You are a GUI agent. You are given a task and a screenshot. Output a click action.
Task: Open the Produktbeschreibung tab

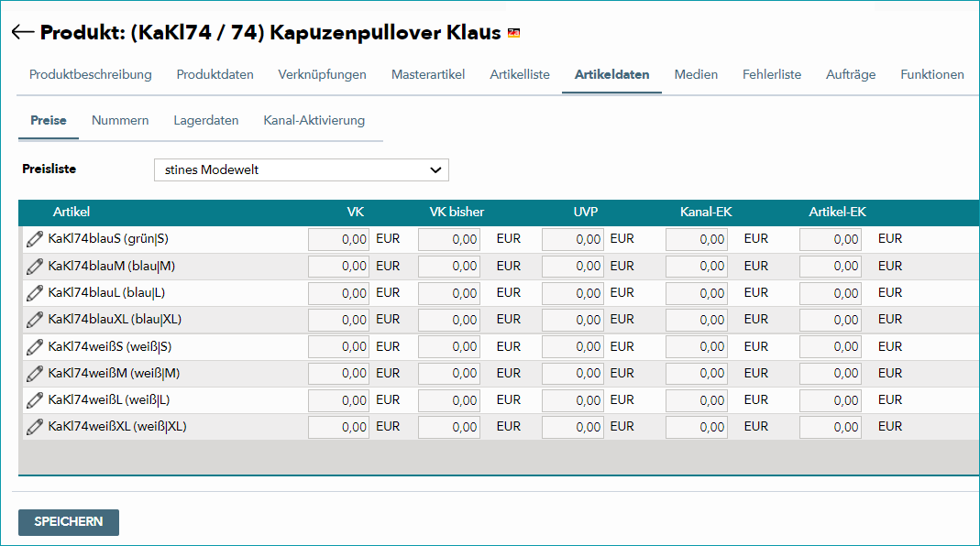point(91,74)
